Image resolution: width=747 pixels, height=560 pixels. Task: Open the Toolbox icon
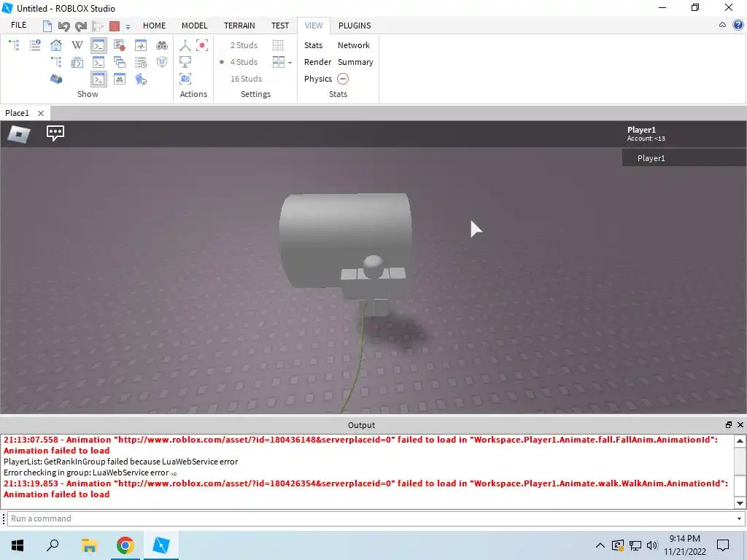56,79
